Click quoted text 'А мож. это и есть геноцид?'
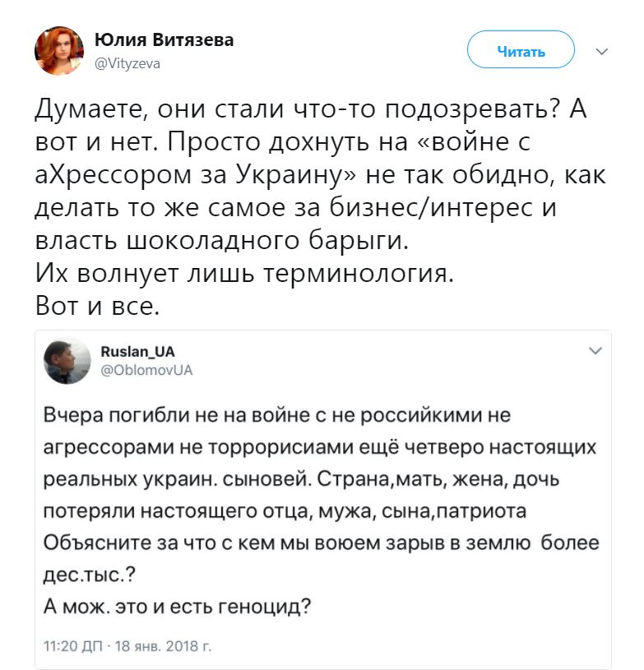 176,608
